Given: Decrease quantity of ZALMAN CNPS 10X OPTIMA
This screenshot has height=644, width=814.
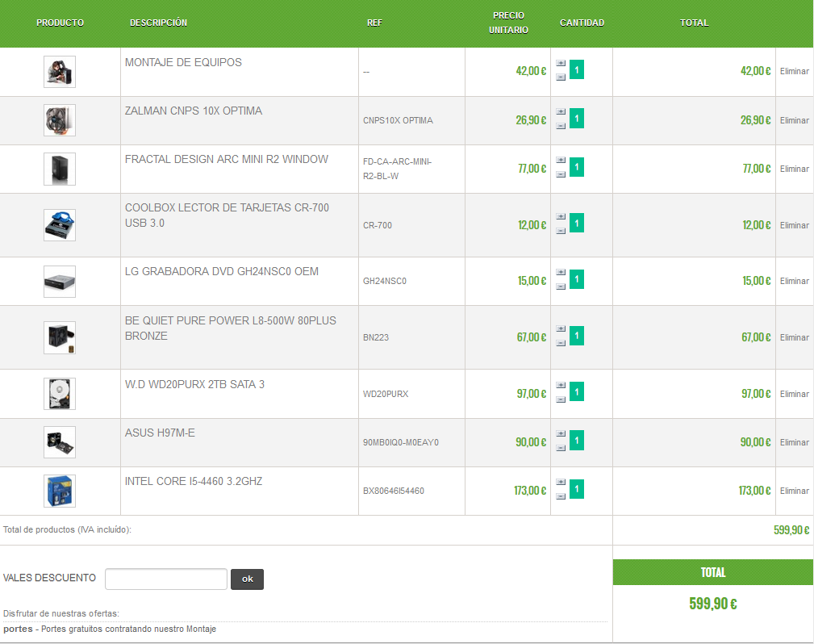Looking at the screenshot, I should click(x=561, y=126).
